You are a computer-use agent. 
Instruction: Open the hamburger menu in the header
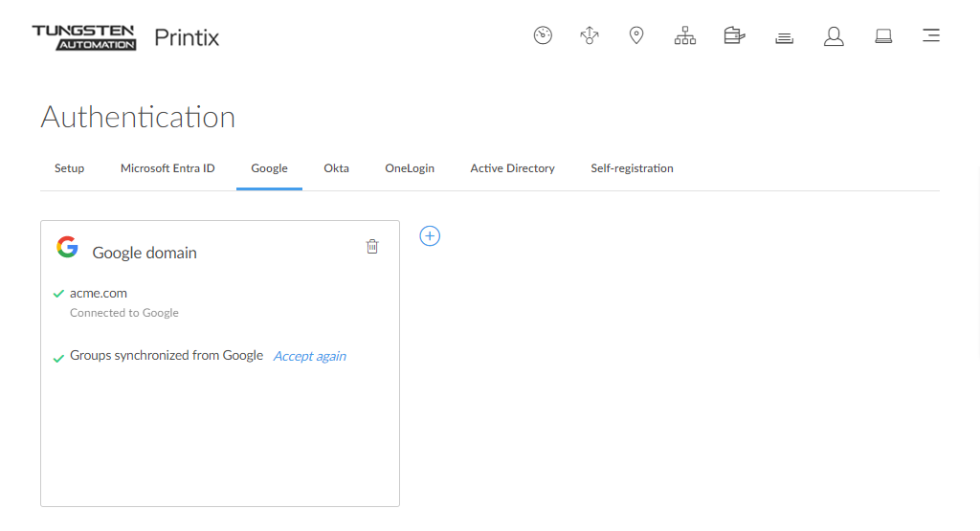click(x=930, y=36)
